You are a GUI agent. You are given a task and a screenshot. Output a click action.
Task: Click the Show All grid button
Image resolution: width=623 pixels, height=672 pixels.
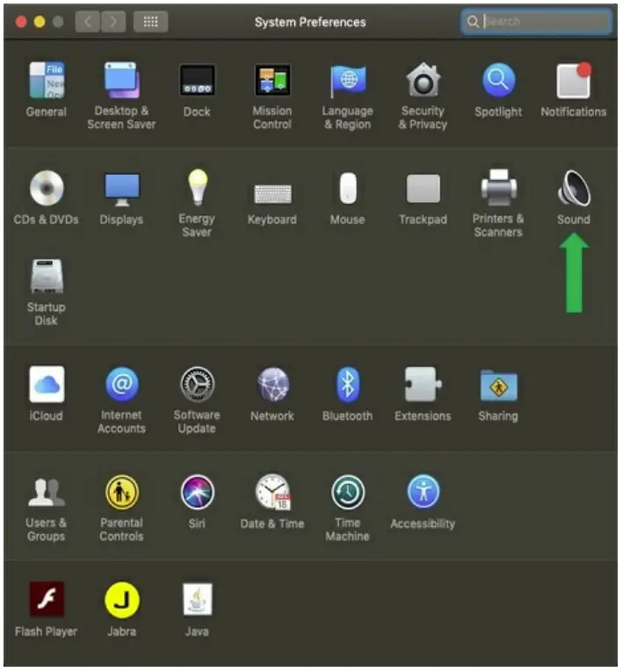coord(150,21)
